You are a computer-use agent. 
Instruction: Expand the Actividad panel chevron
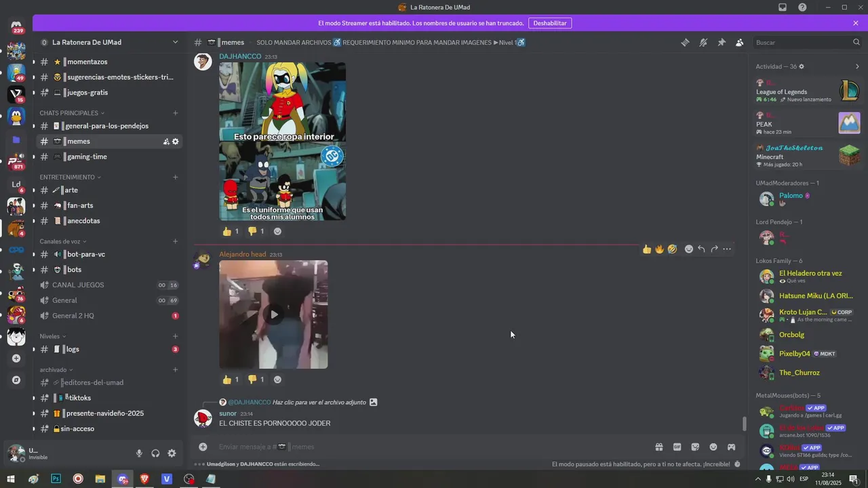856,66
